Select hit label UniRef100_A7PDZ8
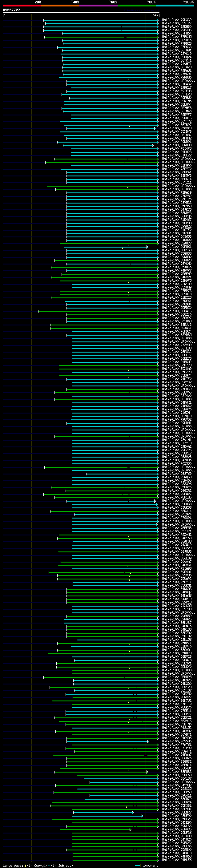197x868 pixels. (177, 43)
